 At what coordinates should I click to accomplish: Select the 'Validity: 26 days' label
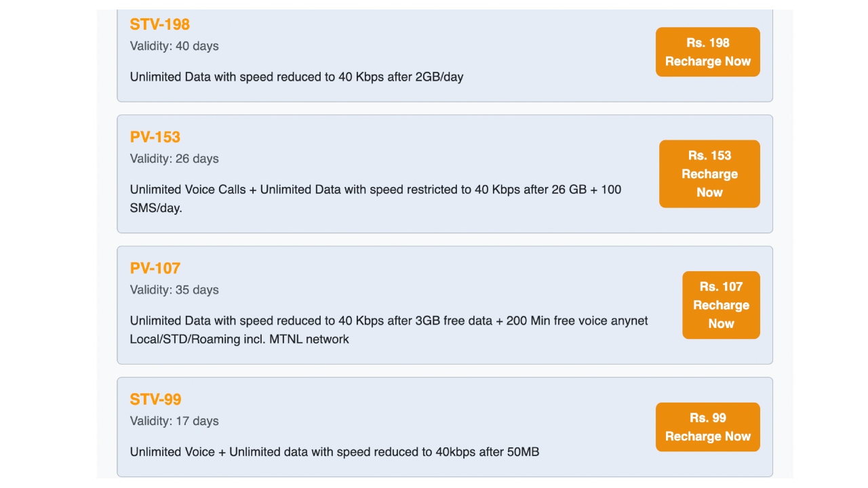point(174,159)
